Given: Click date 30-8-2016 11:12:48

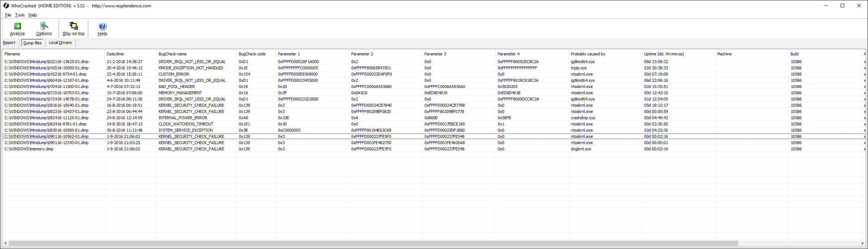Looking at the screenshot, I should 125,130.
